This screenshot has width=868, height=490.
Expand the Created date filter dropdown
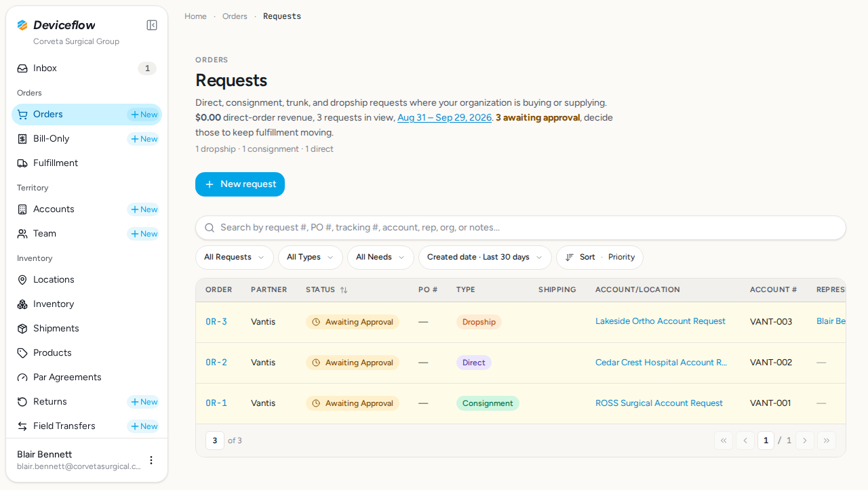click(485, 258)
